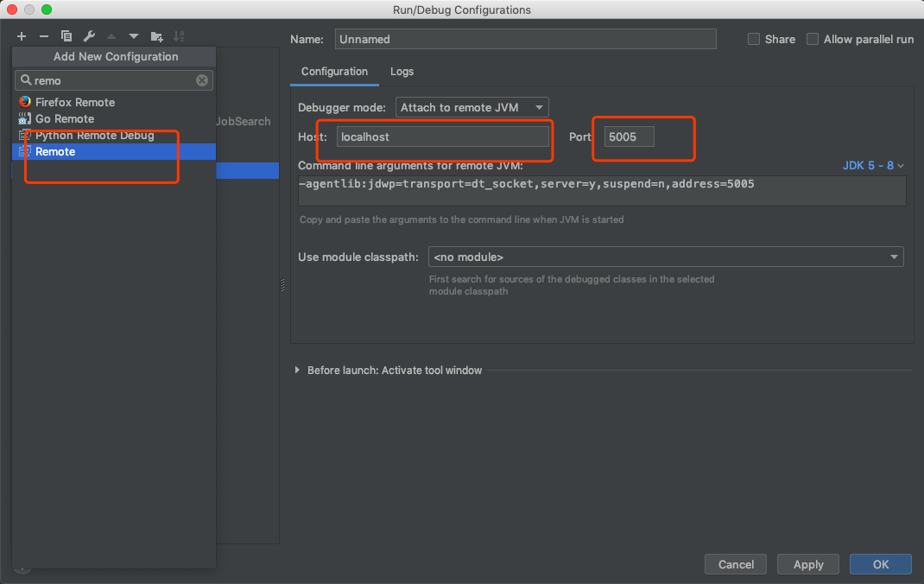
Task: Click the move up arrow icon
Action: pyautogui.click(x=111, y=36)
